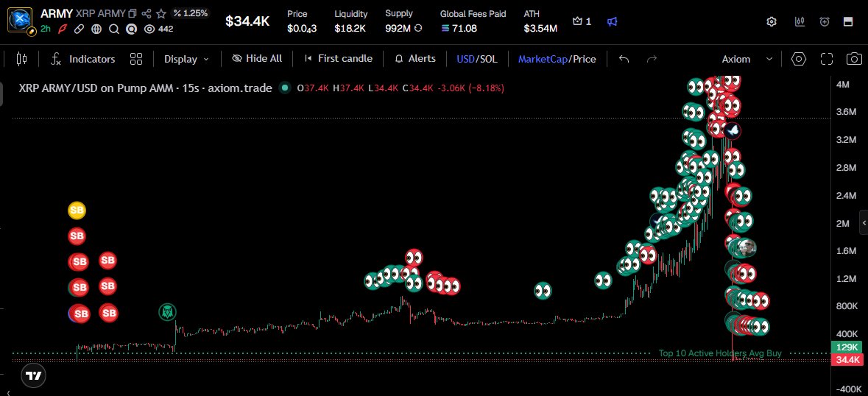Viewport: 868px width, 396px height.
Task: Refresh supply with circular arrows icon
Action: [x=418, y=28]
